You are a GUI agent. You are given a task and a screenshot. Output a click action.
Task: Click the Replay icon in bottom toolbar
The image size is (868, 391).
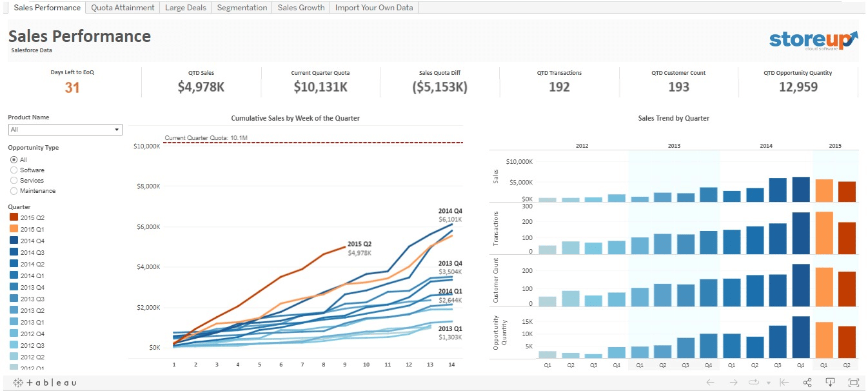(753, 382)
